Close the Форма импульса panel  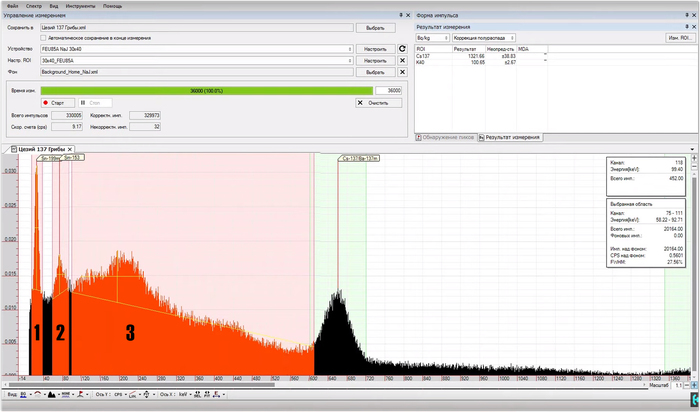click(x=695, y=16)
